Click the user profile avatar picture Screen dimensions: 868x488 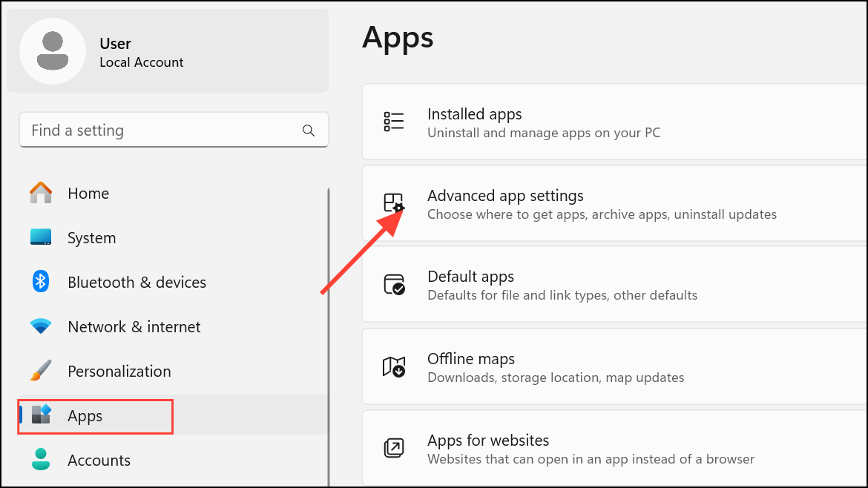53,51
